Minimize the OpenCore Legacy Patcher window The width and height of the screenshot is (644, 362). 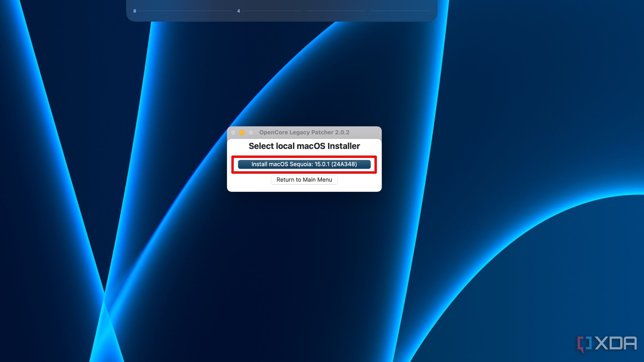coord(242,133)
